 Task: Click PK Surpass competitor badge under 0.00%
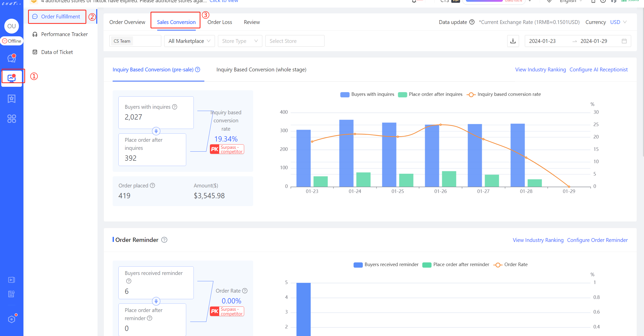227,311
